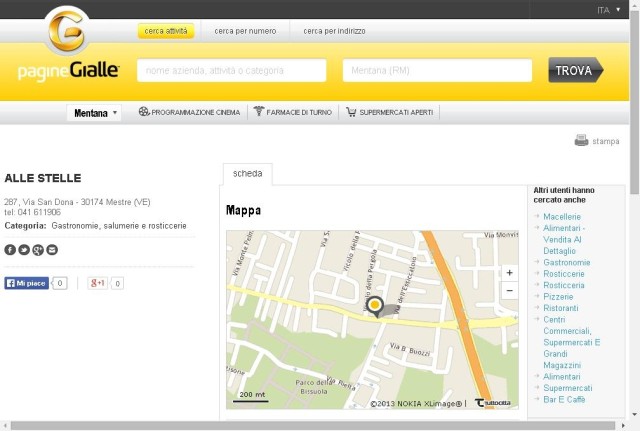This screenshot has width=640, height=431.
Task: Share listing via Google Plus round icon
Action: (x=38, y=249)
